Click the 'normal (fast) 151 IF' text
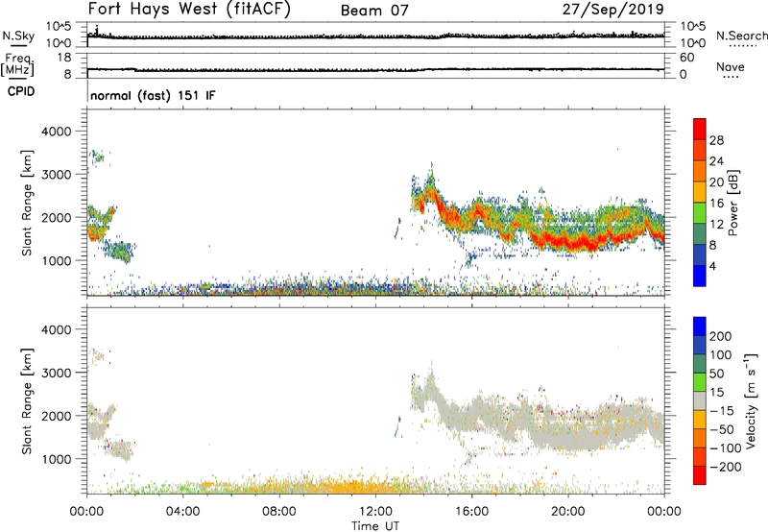 click(x=153, y=95)
